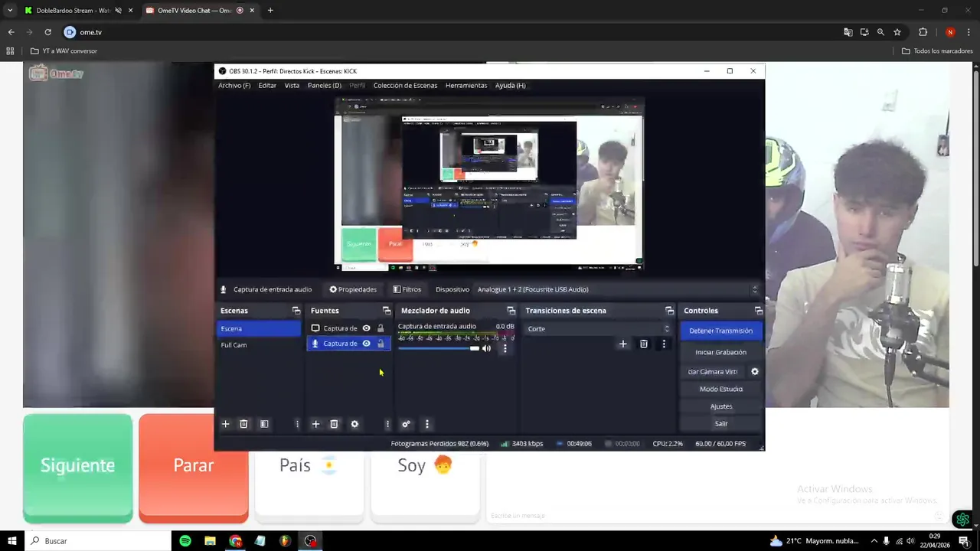Open advanced audio properties gears icon
The height and width of the screenshot is (551, 980).
coord(406,424)
